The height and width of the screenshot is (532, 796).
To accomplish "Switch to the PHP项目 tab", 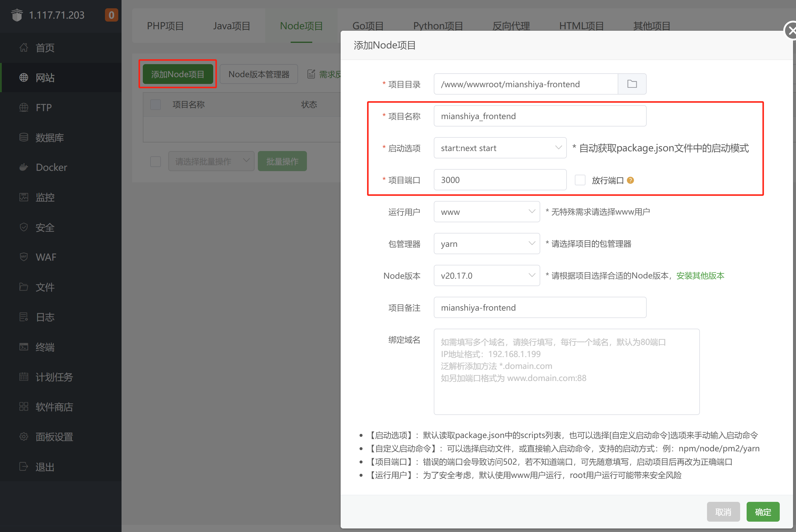I will (165, 26).
